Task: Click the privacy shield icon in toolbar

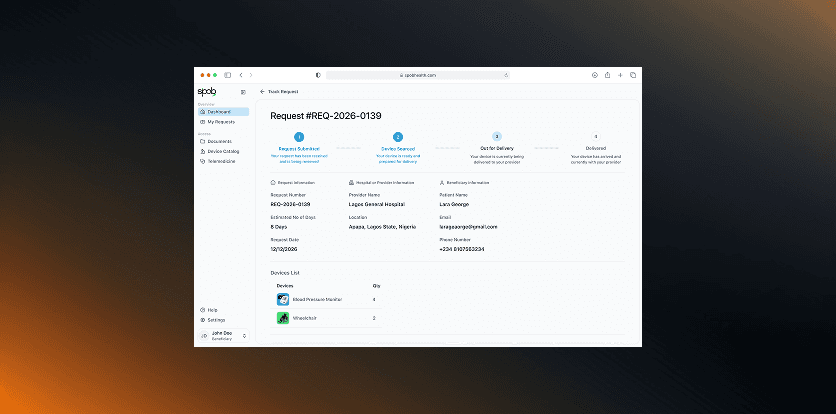Action: [x=318, y=75]
